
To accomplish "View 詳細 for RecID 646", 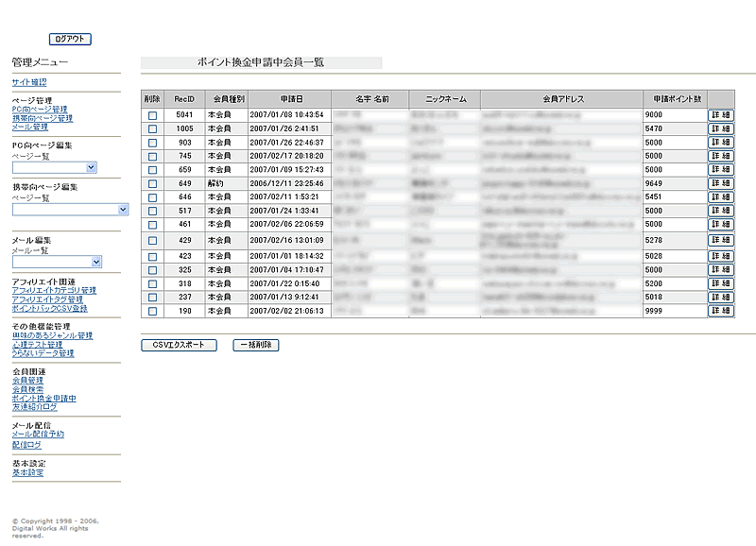I will coord(721,197).
